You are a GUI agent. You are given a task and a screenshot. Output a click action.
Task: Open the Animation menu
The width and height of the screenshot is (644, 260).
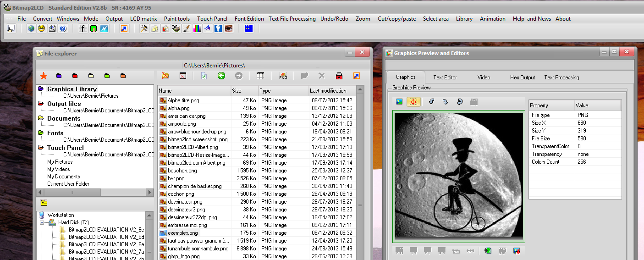(x=493, y=19)
